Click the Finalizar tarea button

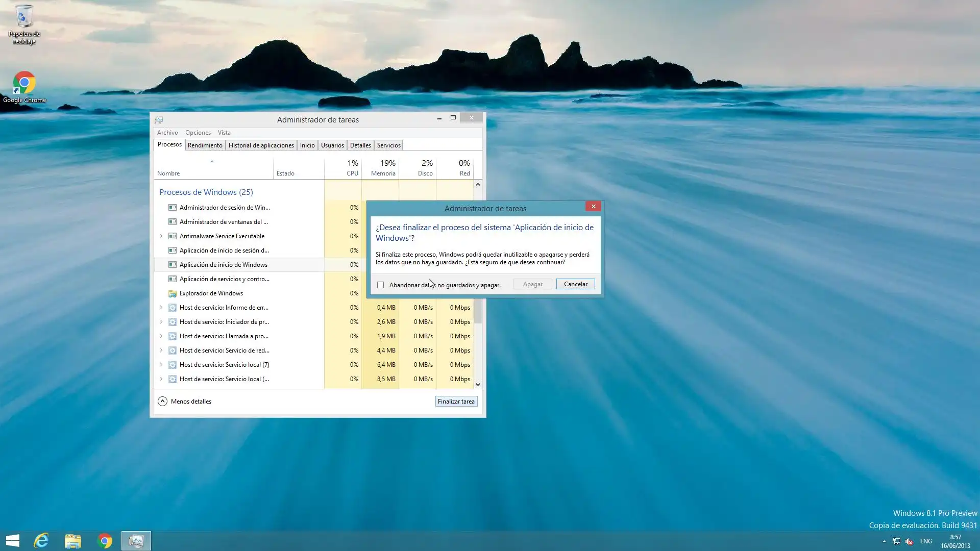pos(456,402)
